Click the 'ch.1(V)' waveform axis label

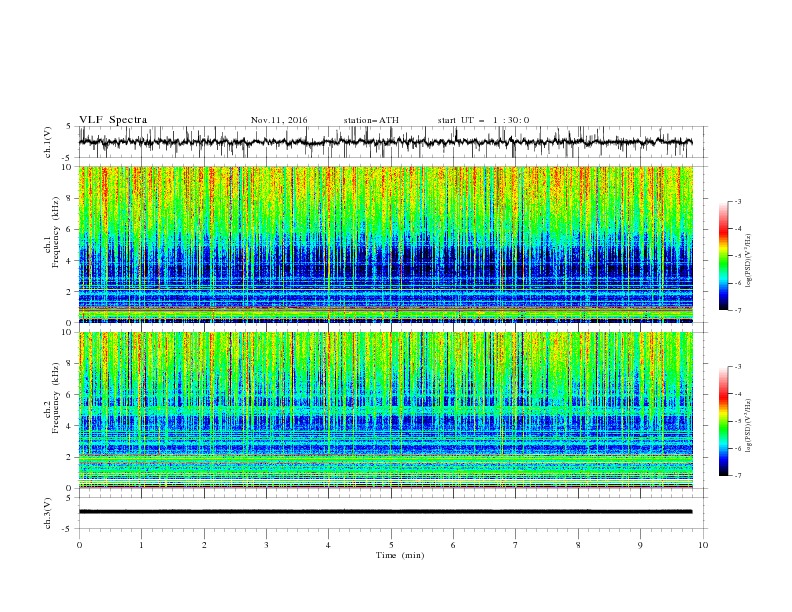(x=48, y=142)
